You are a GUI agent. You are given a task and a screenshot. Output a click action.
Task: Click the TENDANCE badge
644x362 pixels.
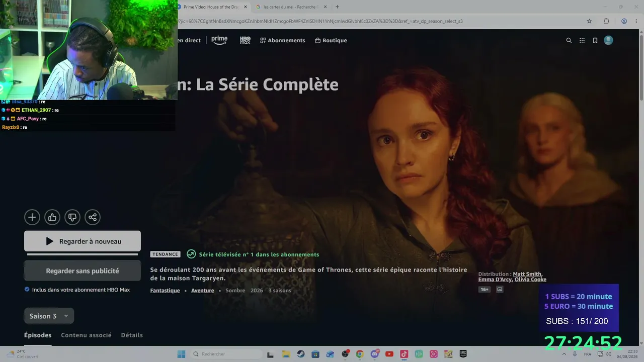click(166, 254)
